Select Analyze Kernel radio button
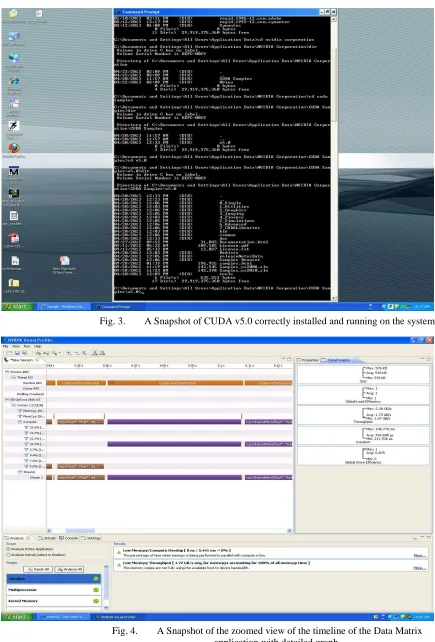The height and width of the screenshot is (642, 435). [x=8, y=555]
